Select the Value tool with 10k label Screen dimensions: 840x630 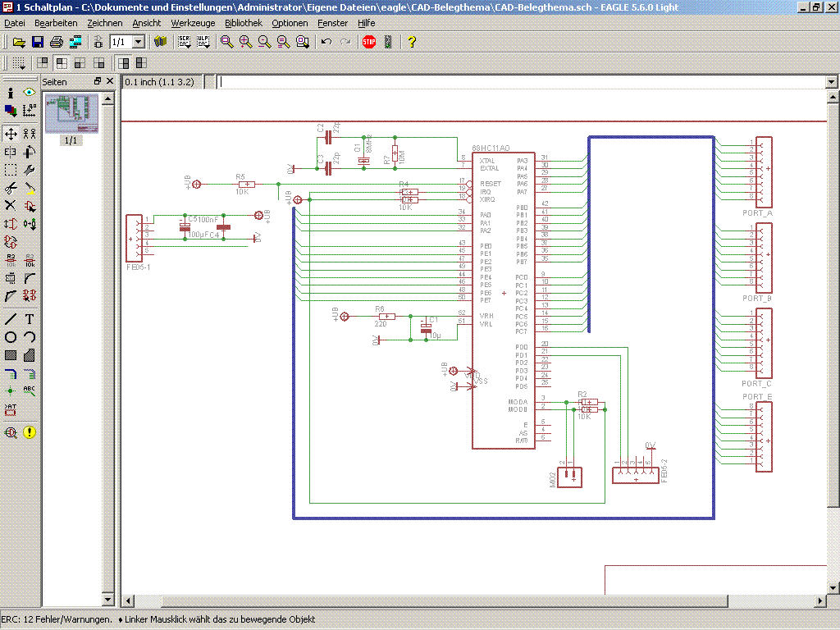pyautogui.click(x=30, y=260)
